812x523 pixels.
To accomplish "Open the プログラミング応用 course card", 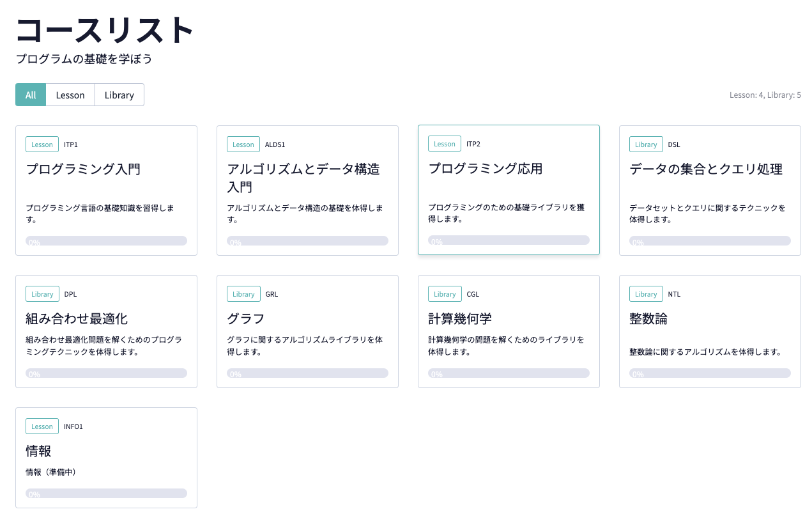I will 485,169.
